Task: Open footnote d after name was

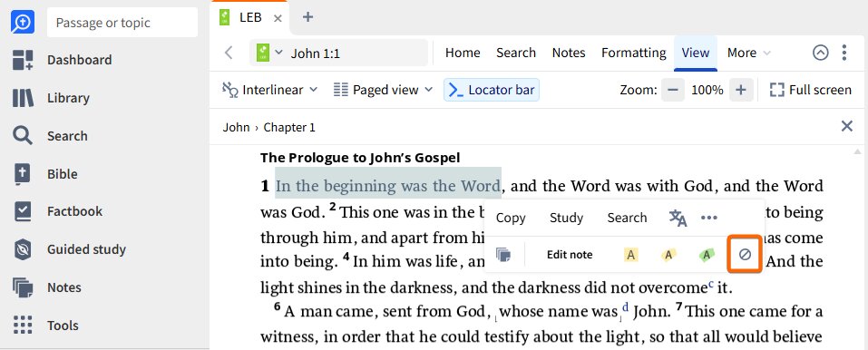Action: pyautogui.click(x=626, y=306)
